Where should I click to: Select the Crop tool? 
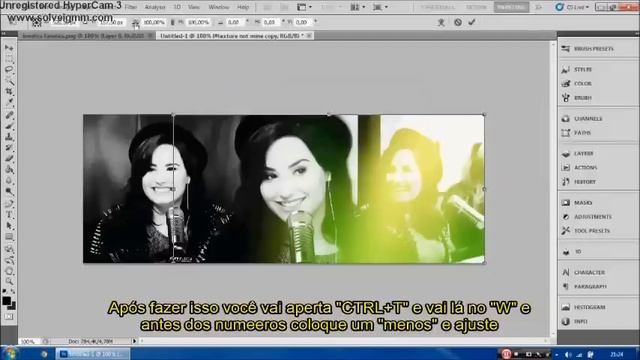click(x=9, y=91)
